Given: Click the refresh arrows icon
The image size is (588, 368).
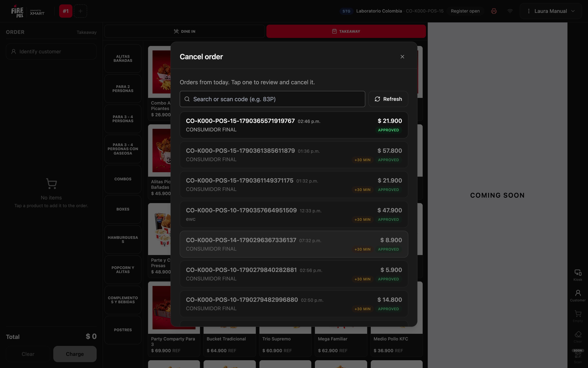Looking at the screenshot, I should (377, 99).
